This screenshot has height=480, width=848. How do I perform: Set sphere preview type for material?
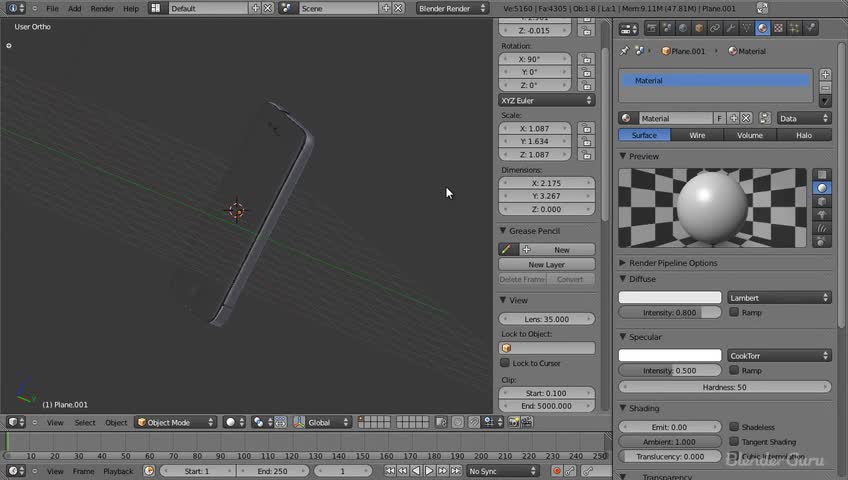tap(822, 188)
